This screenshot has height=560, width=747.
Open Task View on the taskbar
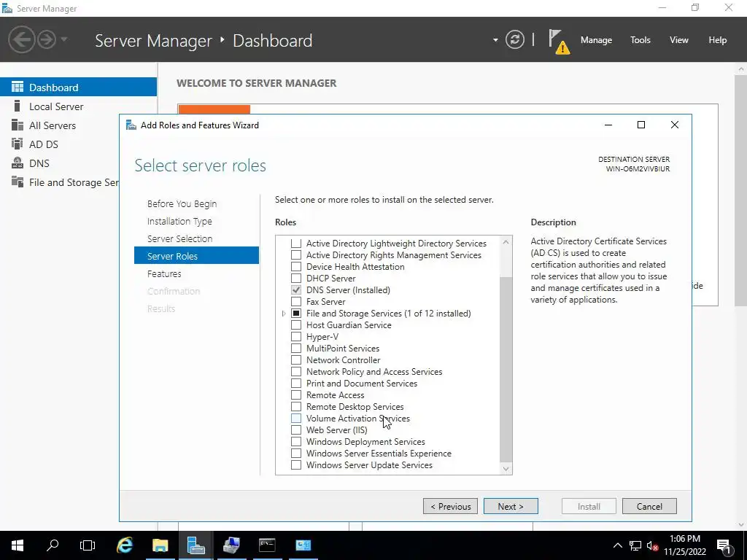[x=88, y=545]
